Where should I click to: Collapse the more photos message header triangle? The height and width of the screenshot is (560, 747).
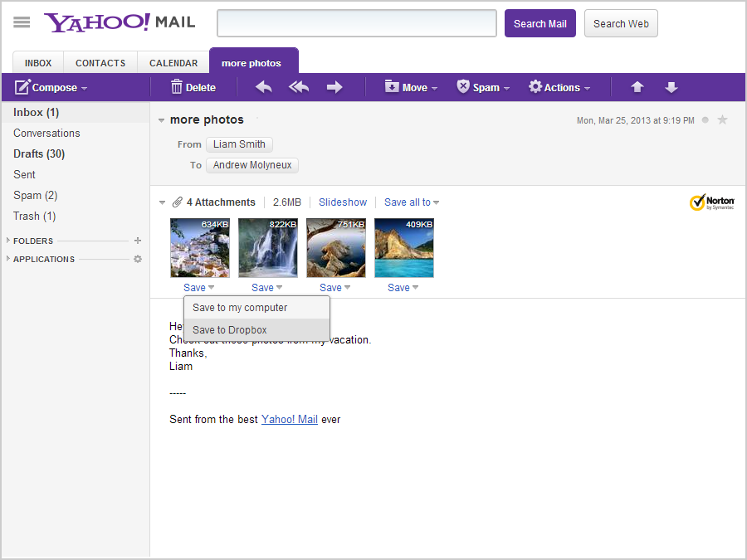coord(161,119)
